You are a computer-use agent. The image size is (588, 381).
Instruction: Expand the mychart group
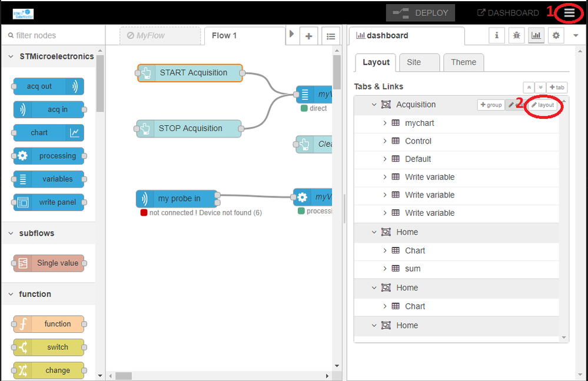[385, 123]
